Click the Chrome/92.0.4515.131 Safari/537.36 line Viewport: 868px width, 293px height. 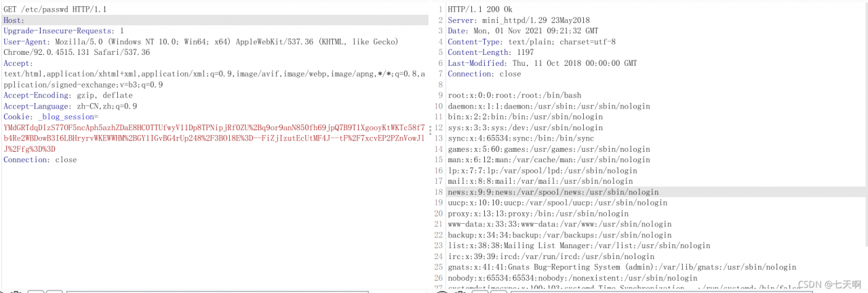(x=77, y=53)
